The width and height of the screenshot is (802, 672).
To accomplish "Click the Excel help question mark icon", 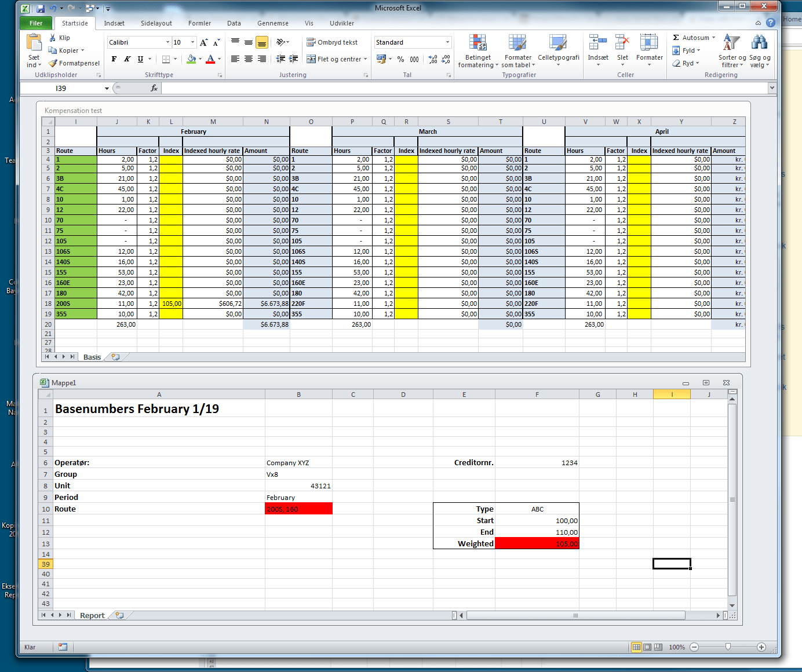I will click(x=770, y=23).
